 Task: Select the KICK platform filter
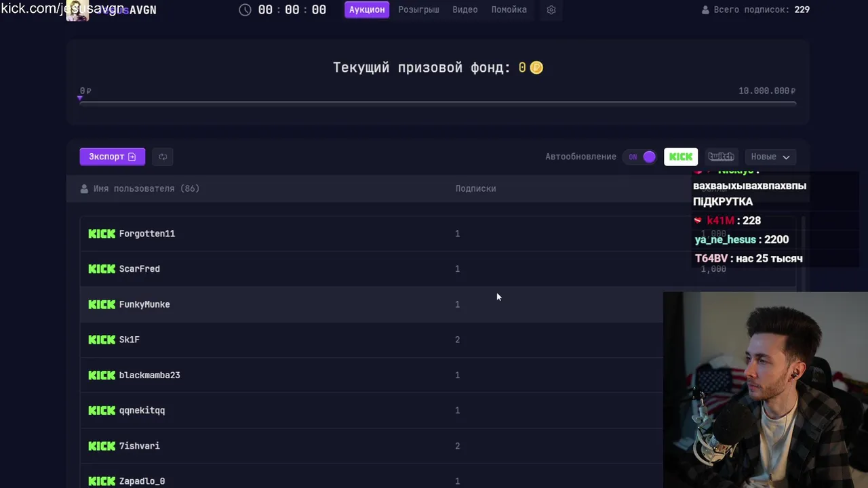[681, 157]
